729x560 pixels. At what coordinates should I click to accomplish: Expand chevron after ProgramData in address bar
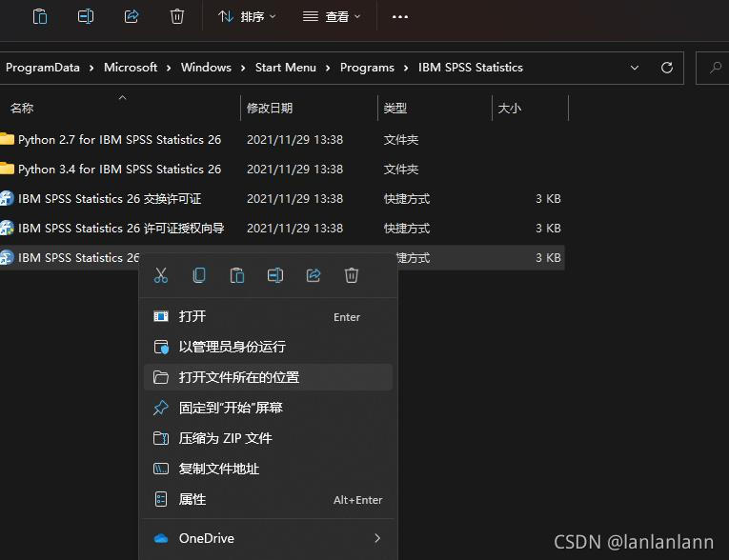[91, 69]
